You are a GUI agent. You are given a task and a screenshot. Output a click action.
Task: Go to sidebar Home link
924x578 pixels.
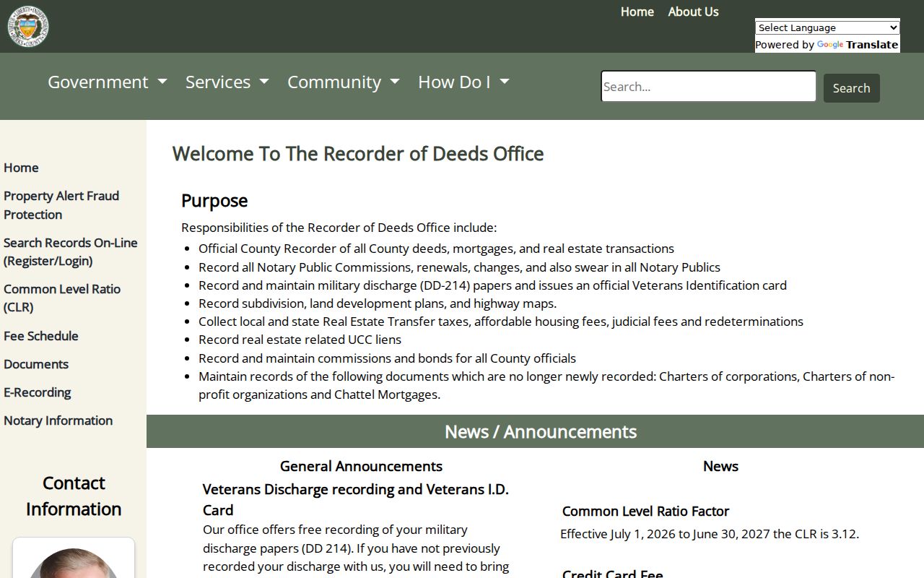pos(21,168)
